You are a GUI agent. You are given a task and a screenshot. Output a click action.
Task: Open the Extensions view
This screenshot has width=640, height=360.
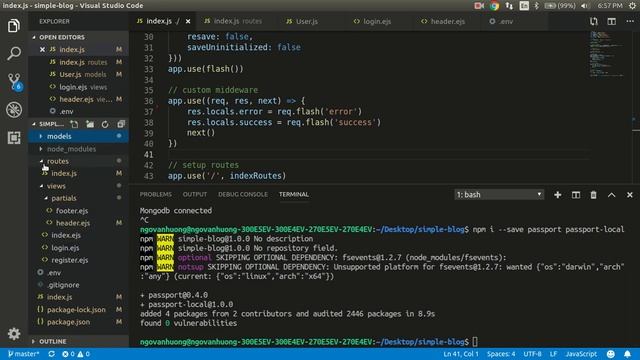14,138
